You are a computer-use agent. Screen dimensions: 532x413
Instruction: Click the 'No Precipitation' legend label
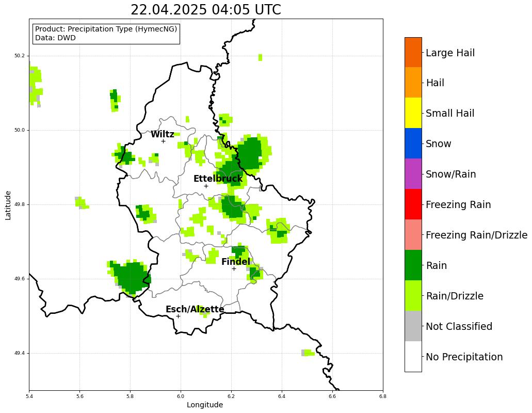pos(464,357)
